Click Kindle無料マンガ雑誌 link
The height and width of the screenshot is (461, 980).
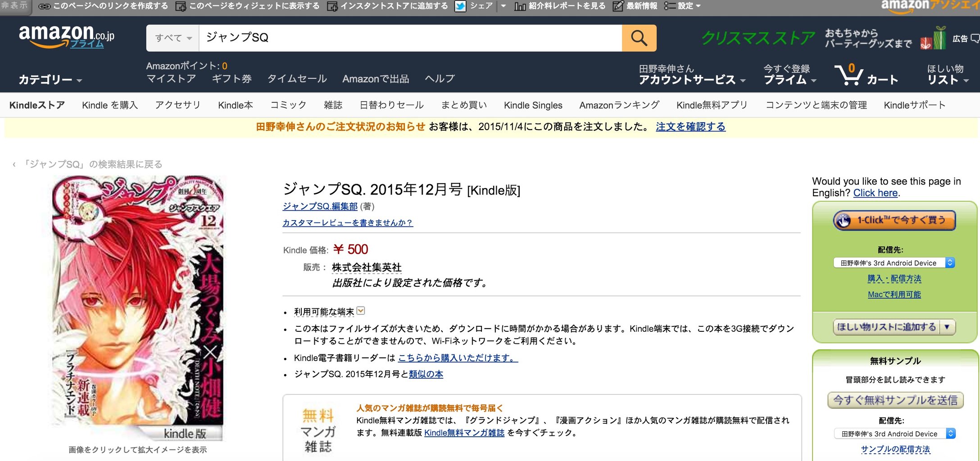point(464,433)
